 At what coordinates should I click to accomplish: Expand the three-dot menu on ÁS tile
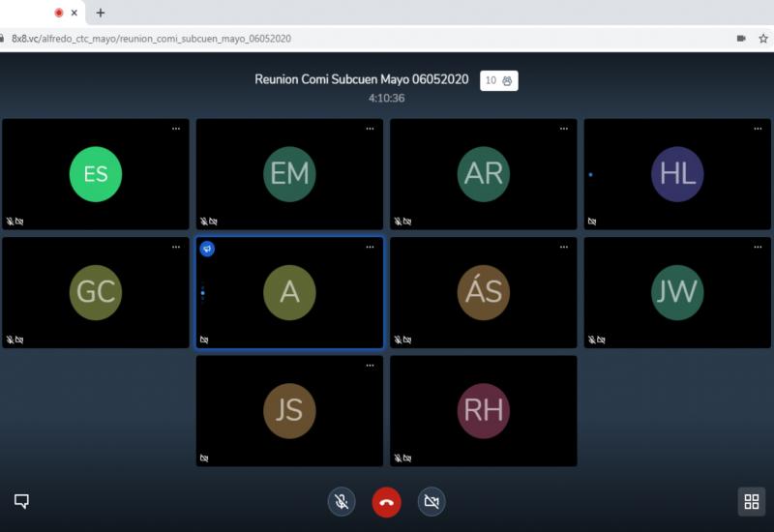coord(564,248)
